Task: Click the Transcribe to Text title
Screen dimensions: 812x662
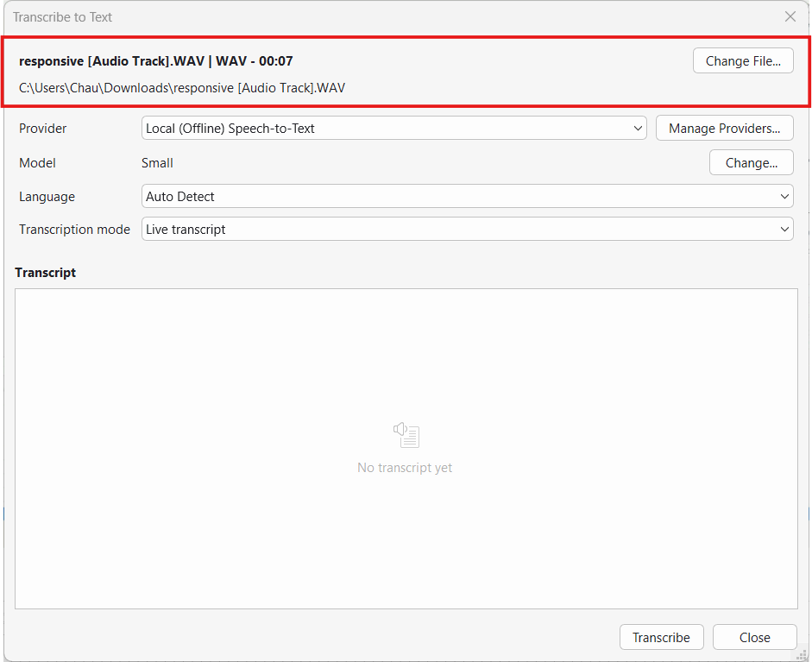Action: click(x=62, y=17)
